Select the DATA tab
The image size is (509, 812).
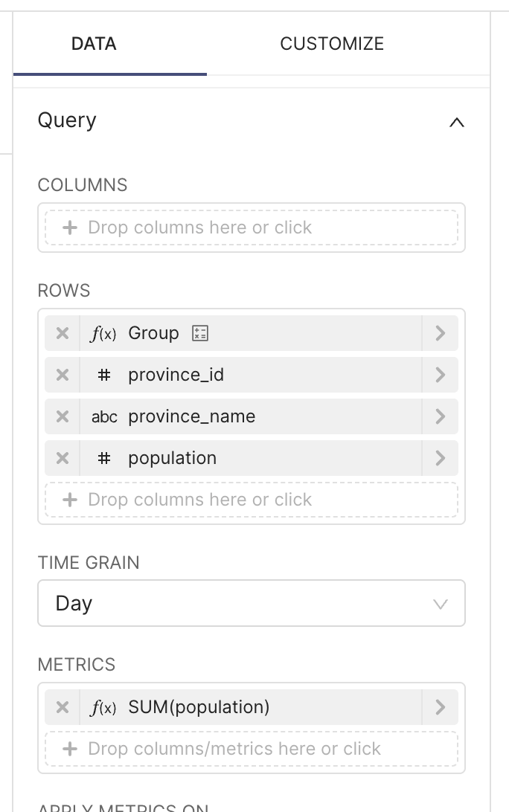[x=93, y=44]
